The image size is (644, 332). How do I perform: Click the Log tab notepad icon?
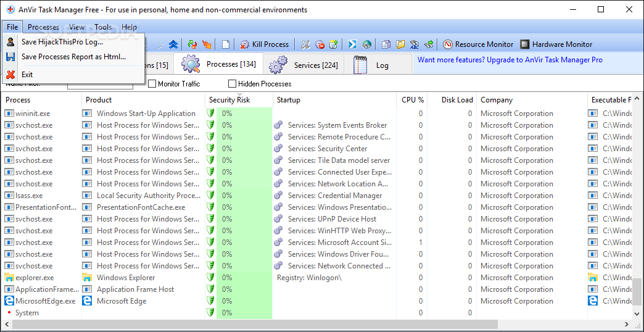tap(360, 65)
